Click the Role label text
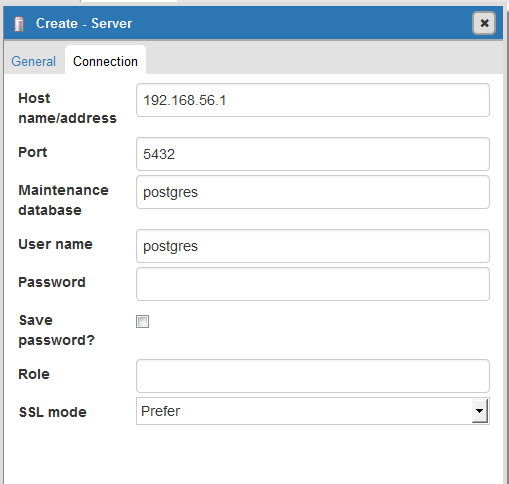Image resolution: width=509 pixels, height=484 pixels. click(x=34, y=374)
